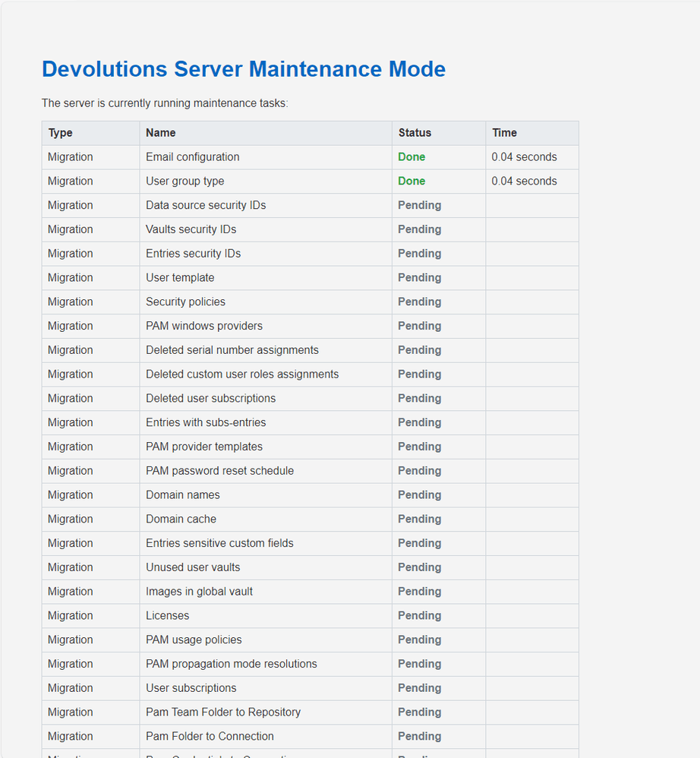Select "Pam Team Folder to Repository" cell

266,713
